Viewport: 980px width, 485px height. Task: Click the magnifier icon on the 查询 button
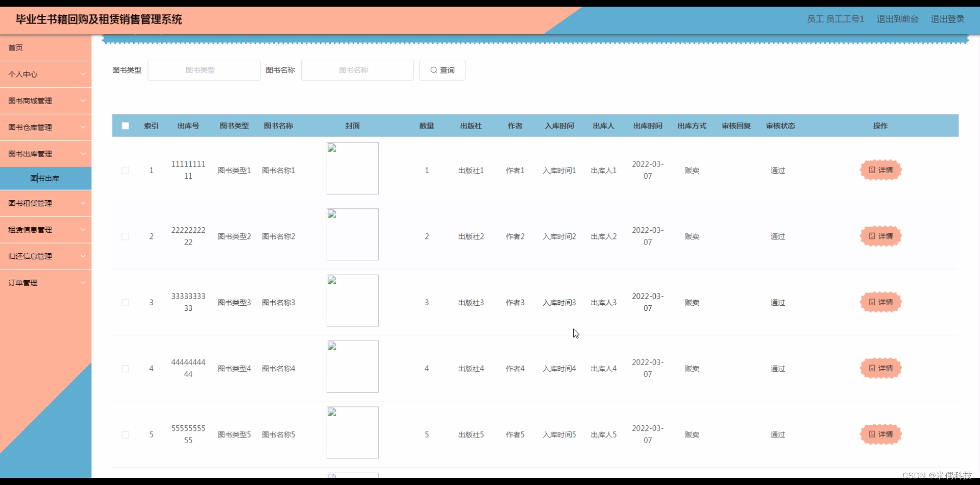tap(433, 70)
